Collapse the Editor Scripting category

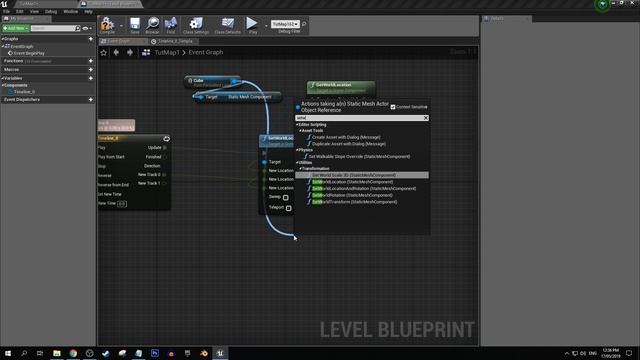[297, 124]
